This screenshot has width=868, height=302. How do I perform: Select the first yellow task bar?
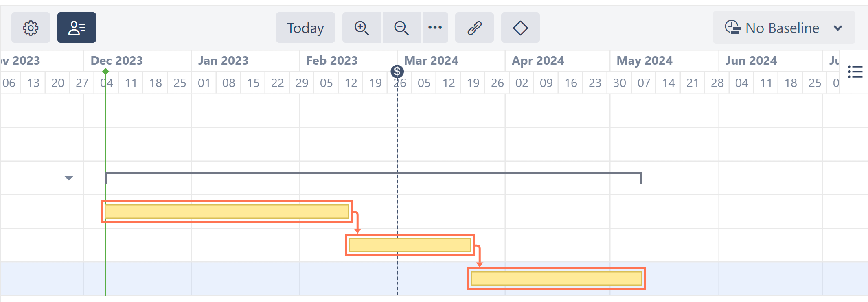[x=227, y=212]
